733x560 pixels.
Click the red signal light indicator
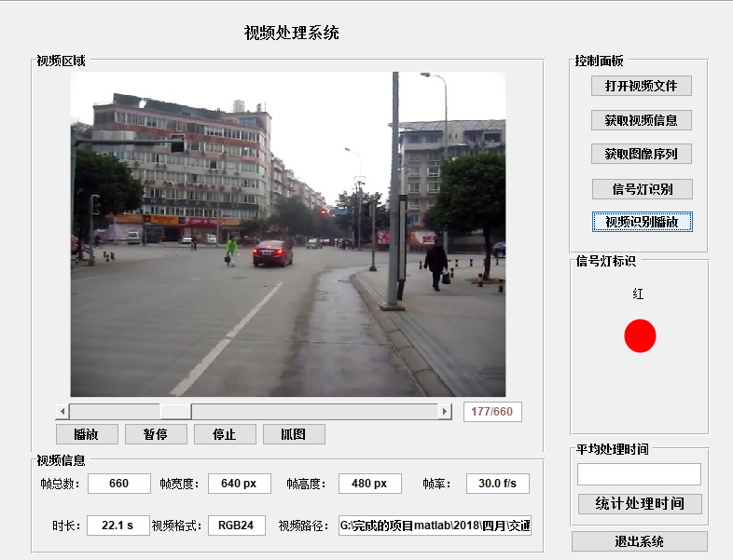(x=640, y=335)
